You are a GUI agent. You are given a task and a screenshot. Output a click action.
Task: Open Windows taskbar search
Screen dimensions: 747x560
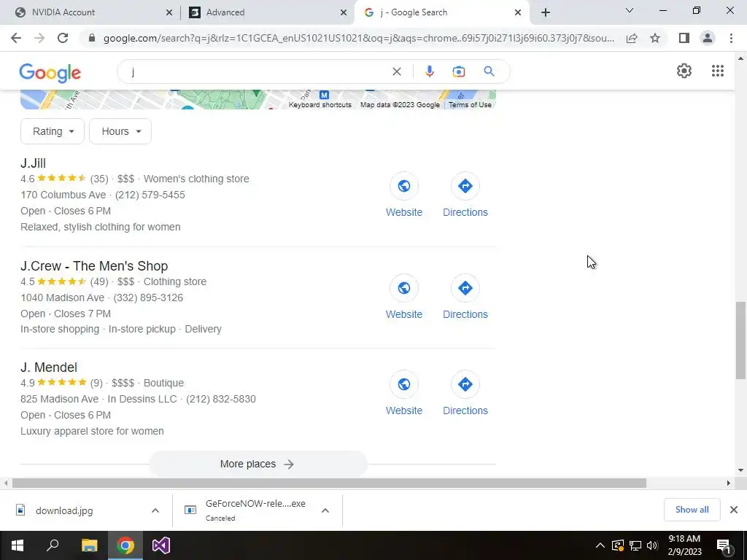[x=53, y=545]
